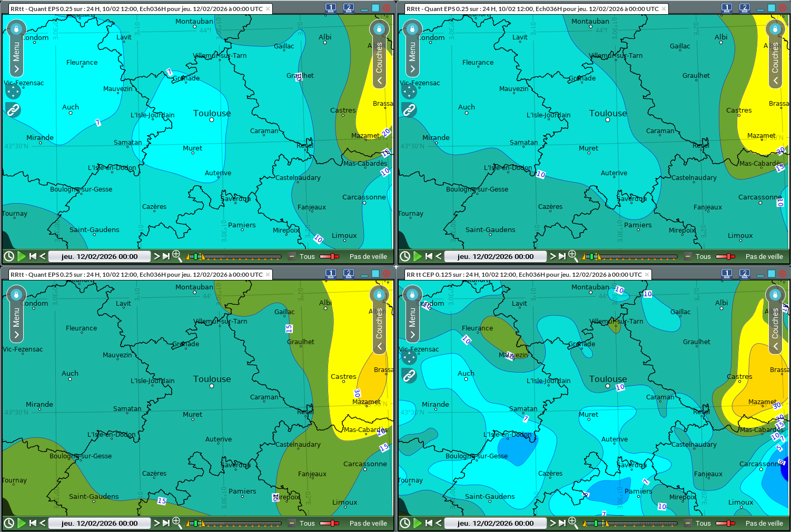The height and width of the screenshot is (532, 791).
Task: Click the date field in bottom-right panel
Action: tap(496, 523)
